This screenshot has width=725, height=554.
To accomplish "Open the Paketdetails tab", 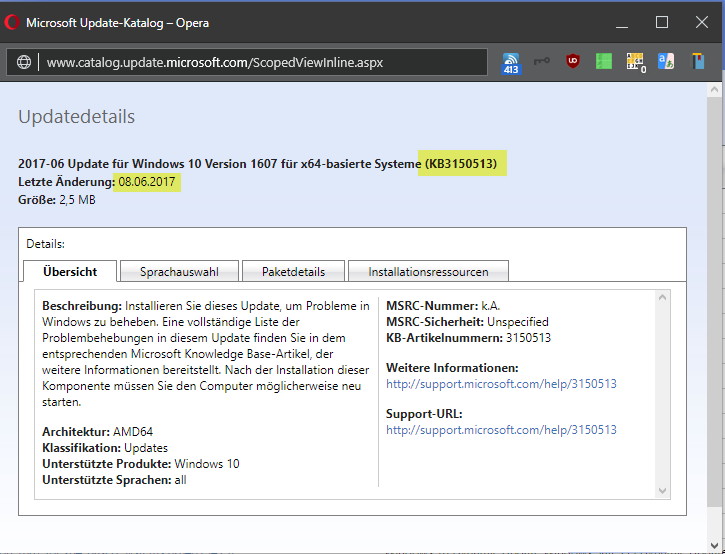I will [x=293, y=271].
